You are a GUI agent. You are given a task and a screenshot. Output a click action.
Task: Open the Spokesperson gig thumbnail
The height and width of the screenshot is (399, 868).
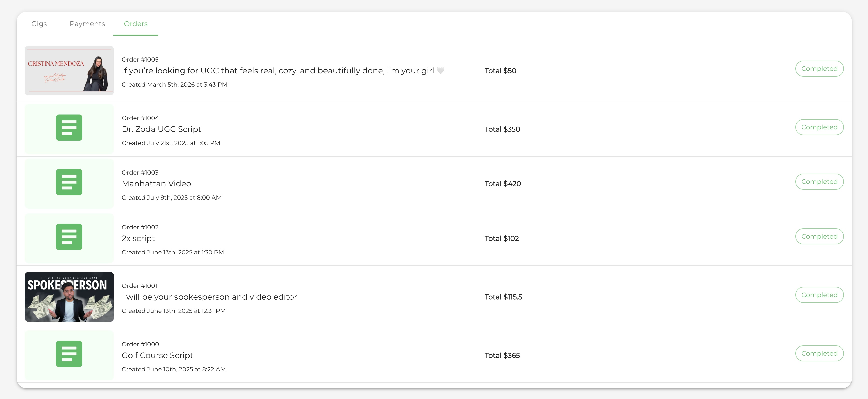(x=69, y=297)
